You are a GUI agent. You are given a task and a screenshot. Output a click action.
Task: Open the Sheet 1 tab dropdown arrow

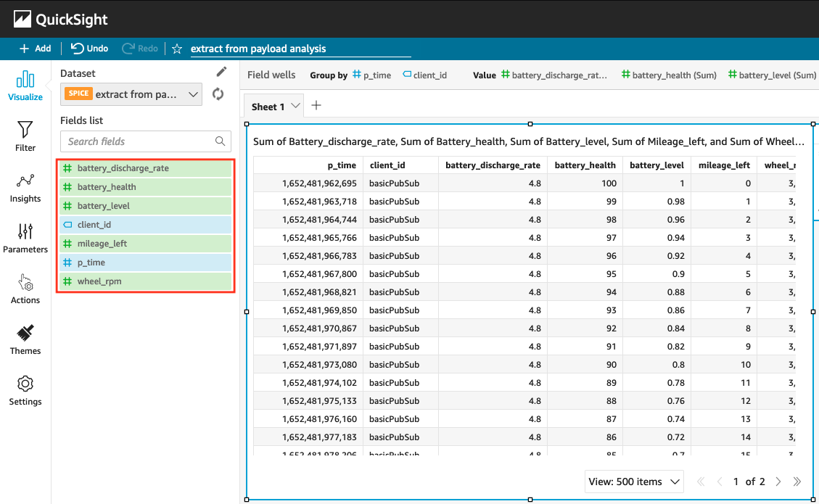(x=295, y=106)
